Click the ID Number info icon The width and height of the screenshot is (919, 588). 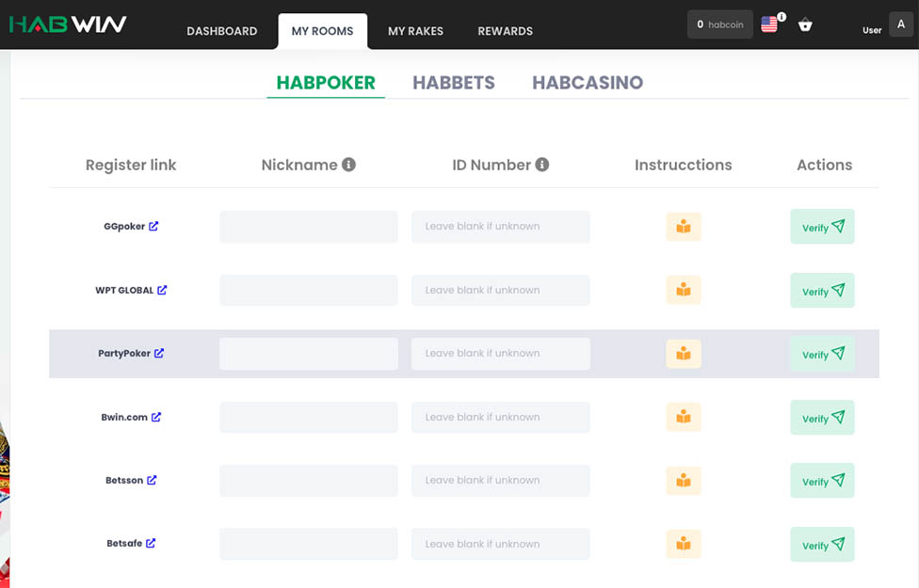[x=542, y=165]
